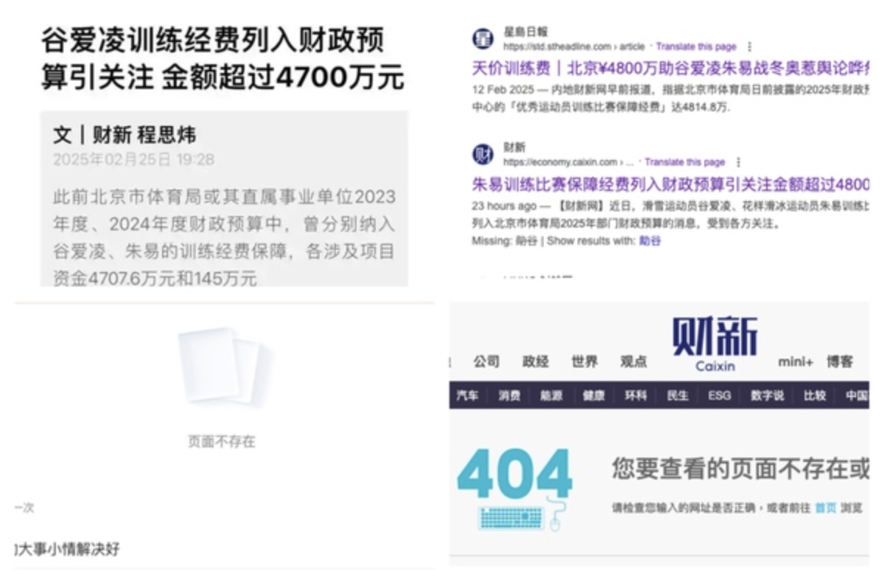Click the 页面不存在 message
This screenshot has width=884, height=588.
pos(221,442)
